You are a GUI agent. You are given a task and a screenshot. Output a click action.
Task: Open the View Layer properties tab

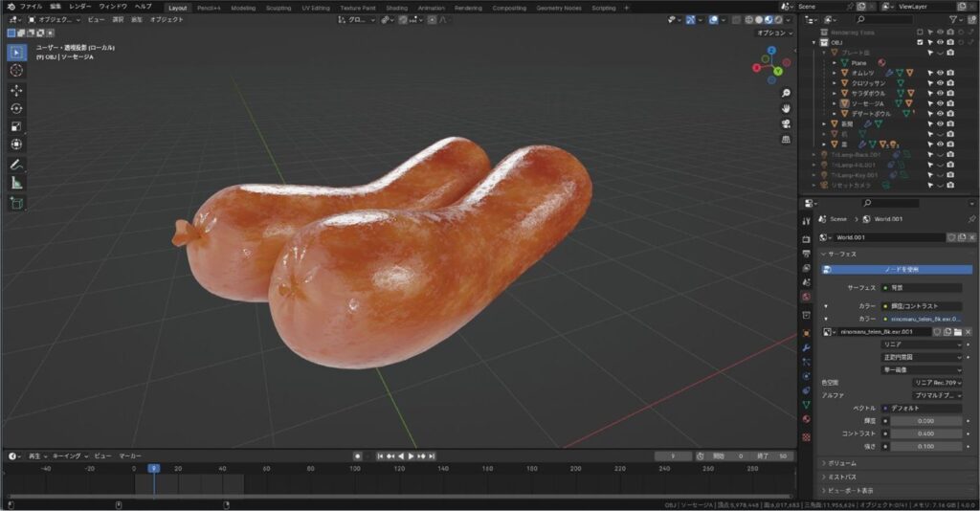[806, 268]
